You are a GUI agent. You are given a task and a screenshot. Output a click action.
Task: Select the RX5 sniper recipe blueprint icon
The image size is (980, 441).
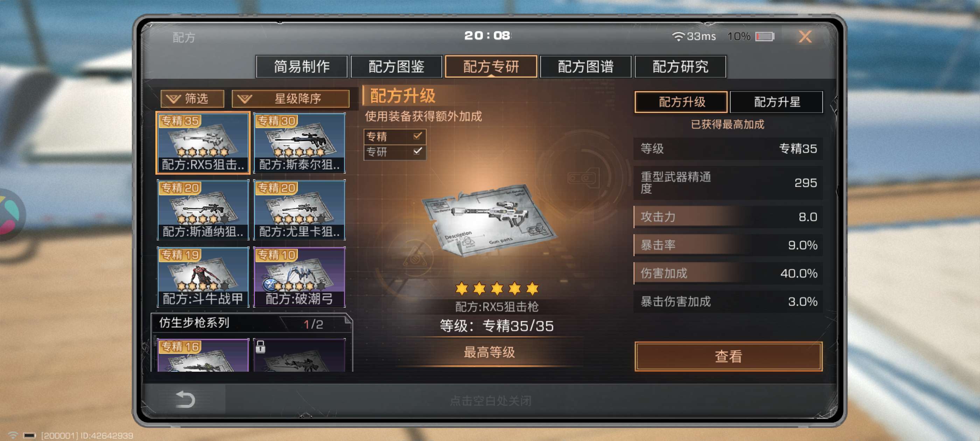203,143
